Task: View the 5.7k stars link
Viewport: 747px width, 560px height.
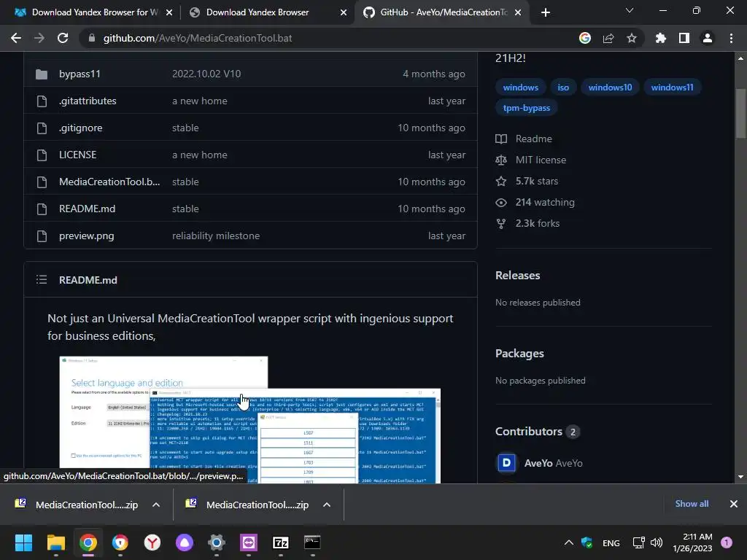Action: coord(536,181)
